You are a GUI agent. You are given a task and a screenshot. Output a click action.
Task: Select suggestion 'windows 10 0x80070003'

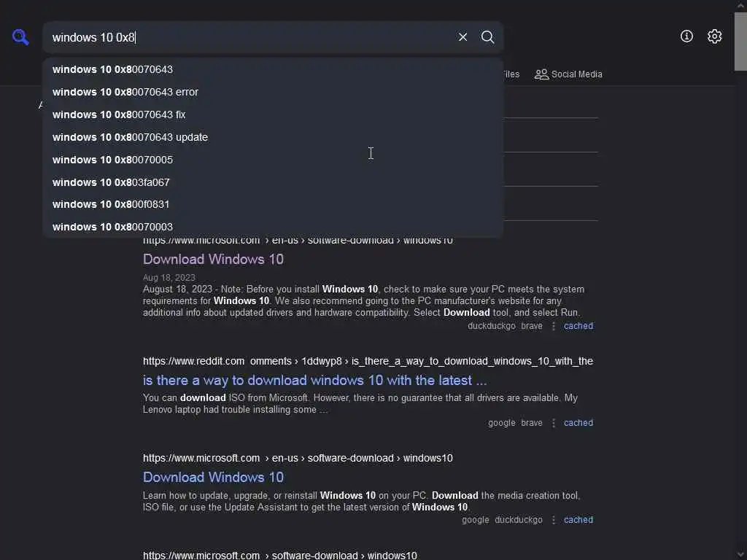[273, 227]
